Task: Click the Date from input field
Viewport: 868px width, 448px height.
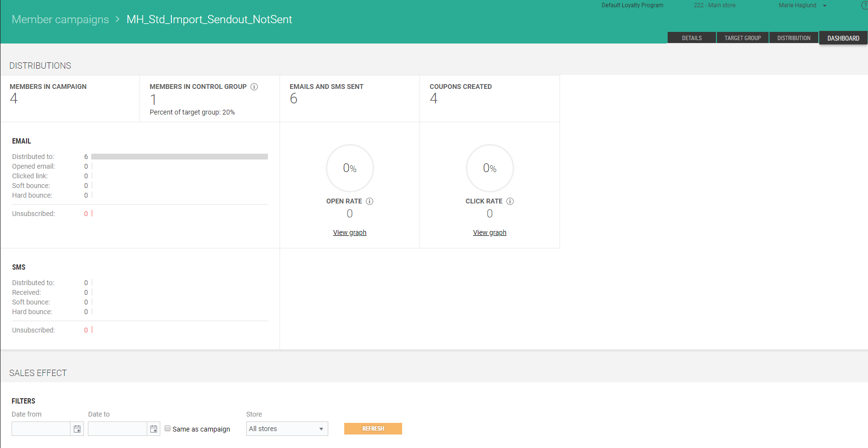Action: pos(41,429)
